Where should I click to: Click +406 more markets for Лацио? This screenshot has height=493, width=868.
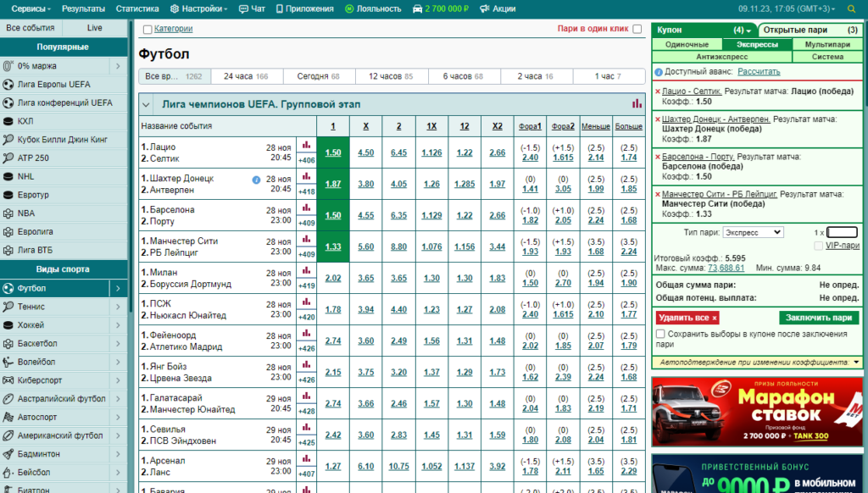(306, 160)
